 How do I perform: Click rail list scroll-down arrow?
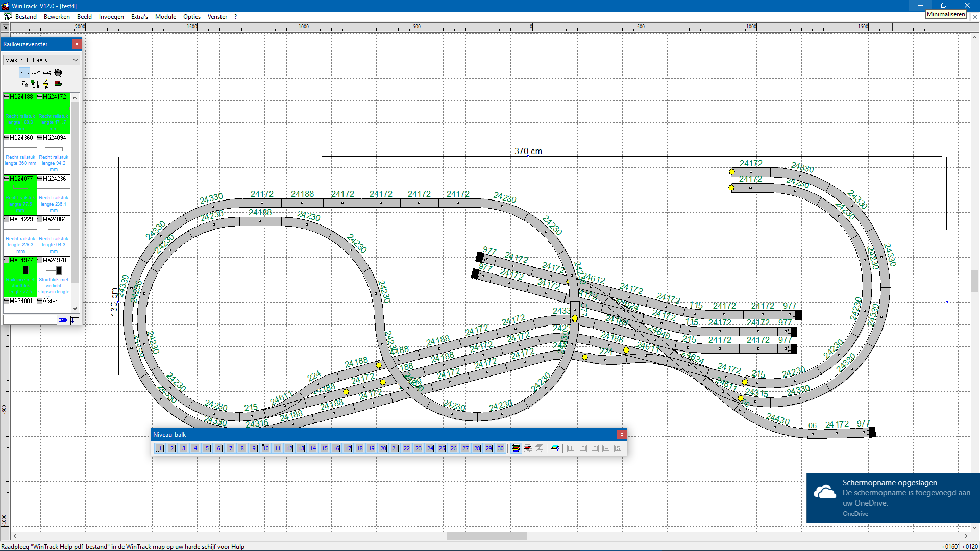75,308
